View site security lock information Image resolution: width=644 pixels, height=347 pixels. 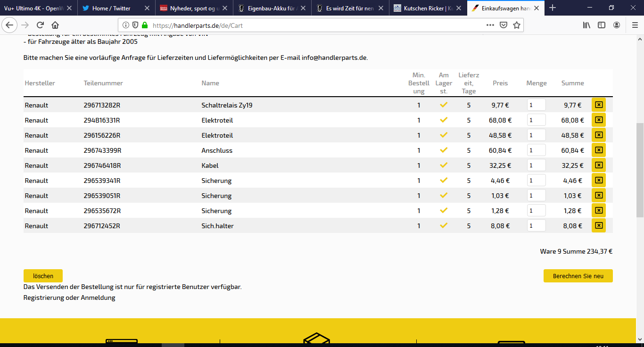coord(145,25)
